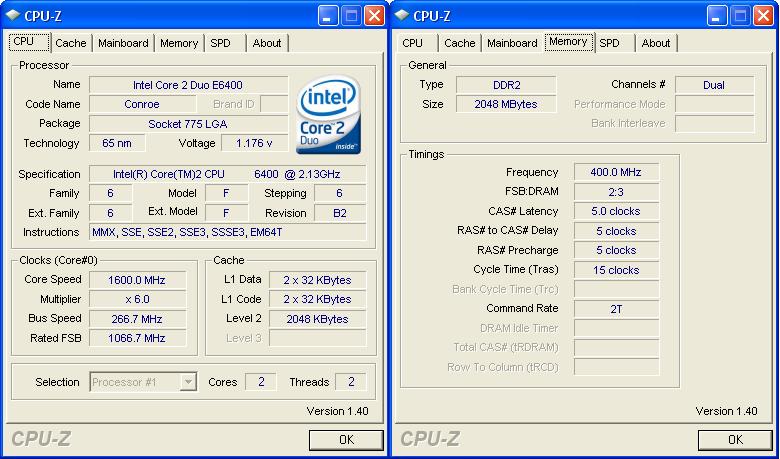The width and height of the screenshot is (780, 459).
Task: Click the empty Bank Cycle Time (Trc) field
Action: pyautogui.click(x=616, y=289)
